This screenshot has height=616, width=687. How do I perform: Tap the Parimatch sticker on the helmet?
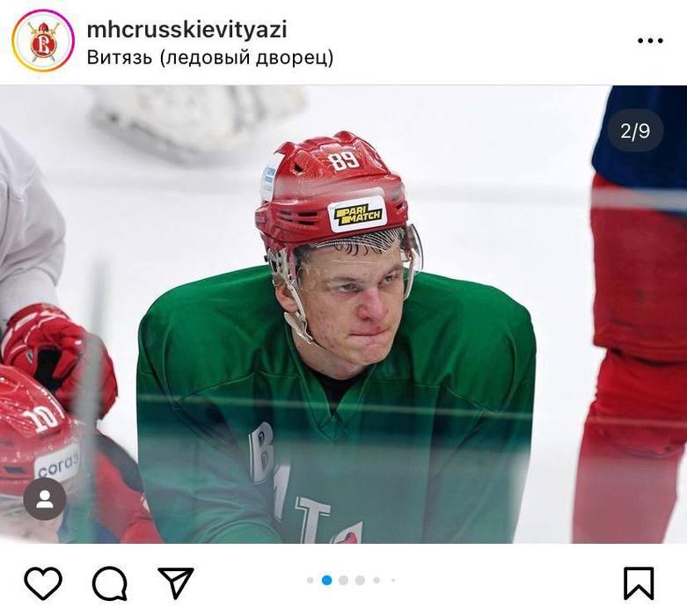[x=357, y=215]
